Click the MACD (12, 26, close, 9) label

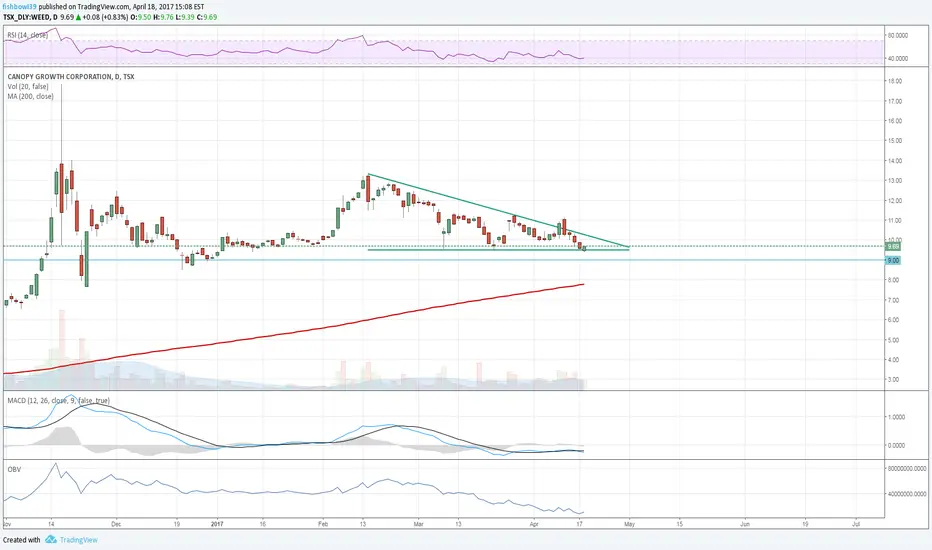(58, 401)
